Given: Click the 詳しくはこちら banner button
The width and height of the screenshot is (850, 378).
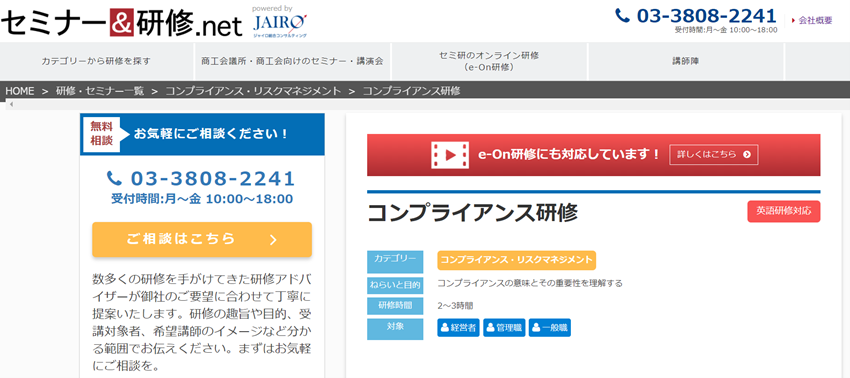Looking at the screenshot, I should pyautogui.click(x=713, y=155).
